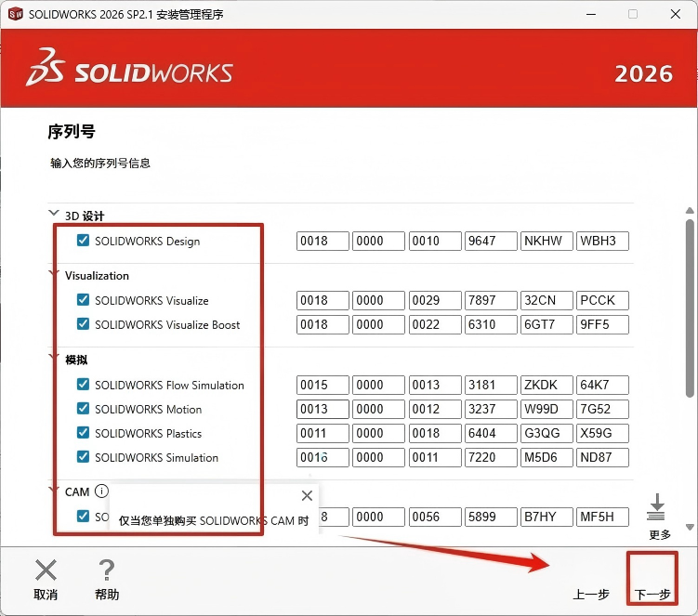
Task: Click scrollbar up arrow
Action: click(x=690, y=211)
